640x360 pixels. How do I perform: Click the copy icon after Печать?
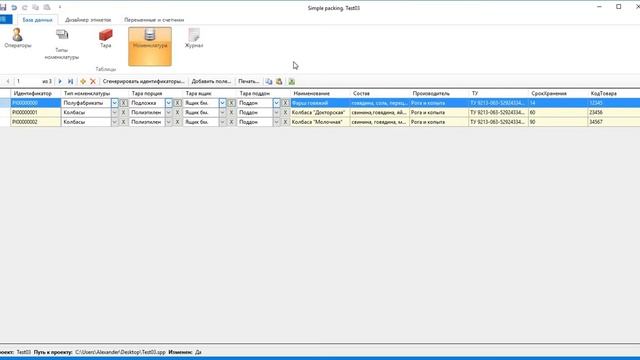(x=269, y=81)
